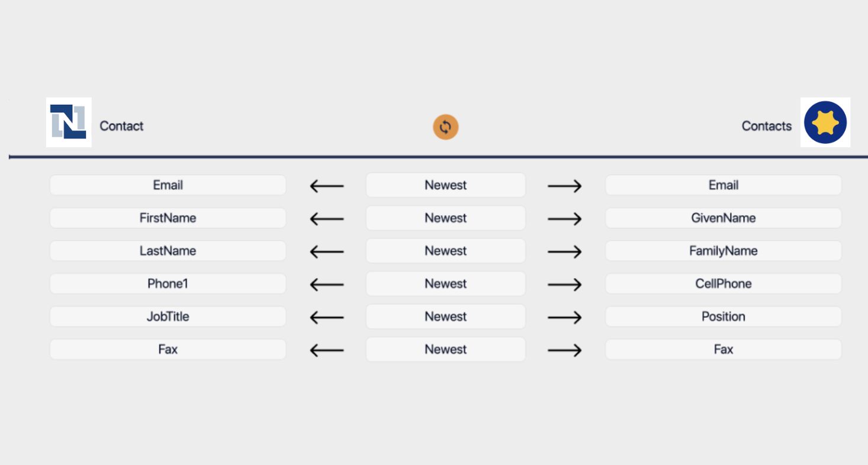Click the Contacts label at the right header
The image size is (868, 465).
[767, 126]
